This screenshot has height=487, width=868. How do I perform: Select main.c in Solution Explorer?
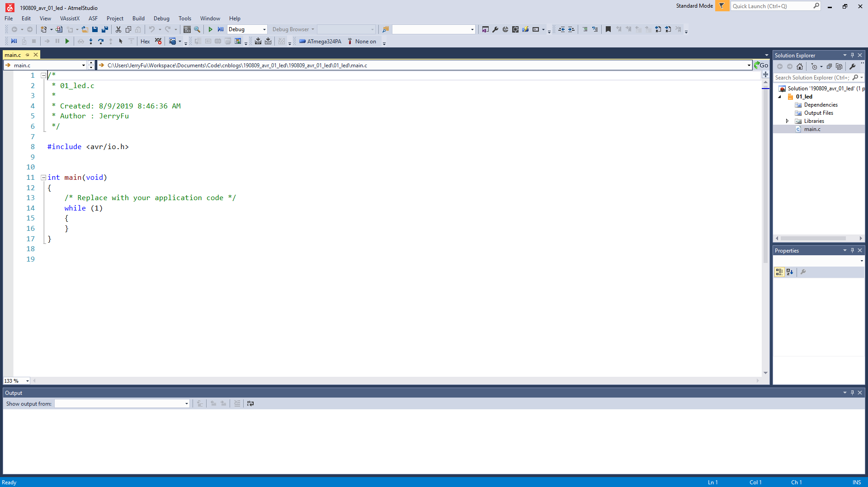point(812,129)
